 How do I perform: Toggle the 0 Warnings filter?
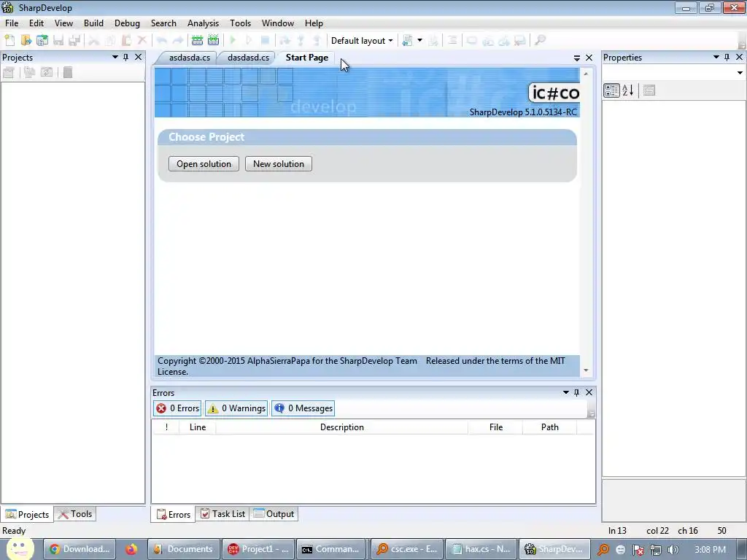236,408
